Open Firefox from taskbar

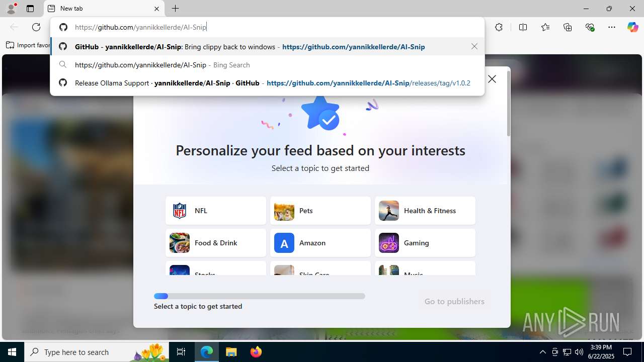[256, 352]
